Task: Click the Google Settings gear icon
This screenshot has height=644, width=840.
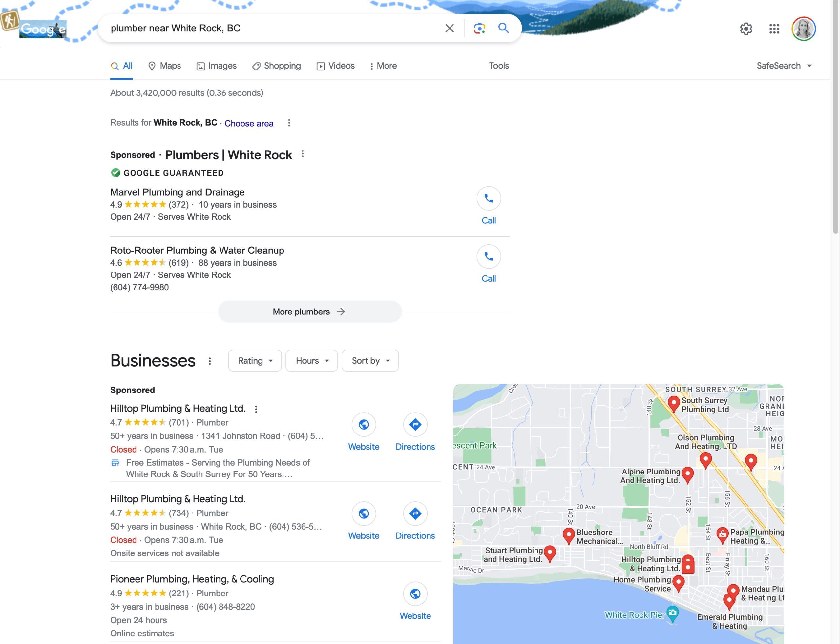Action: click(746, 28)
